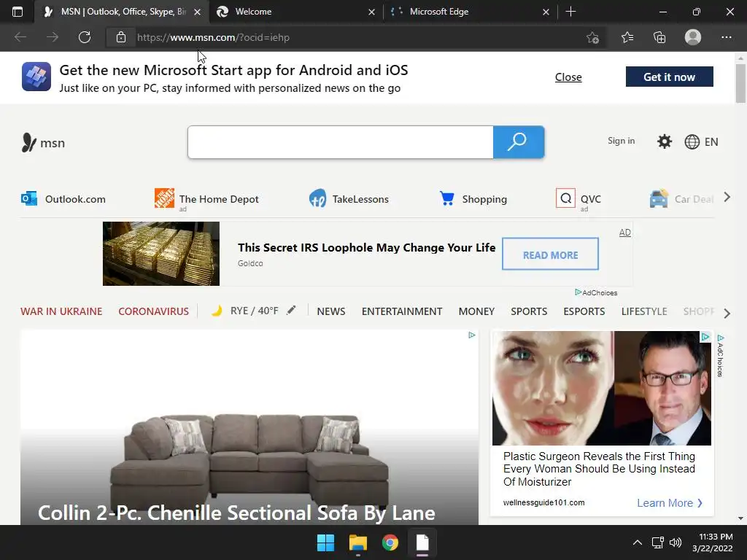This screenshot has height=560, width=747.
Task: Open a new browser tab
Action: 570,12
